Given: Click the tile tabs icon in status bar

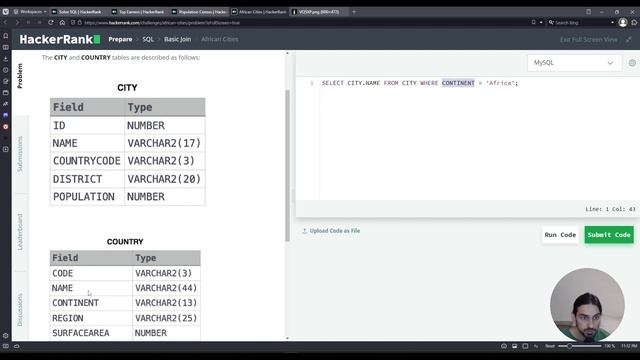Looking at the screenshot, I should pos(525,346).
